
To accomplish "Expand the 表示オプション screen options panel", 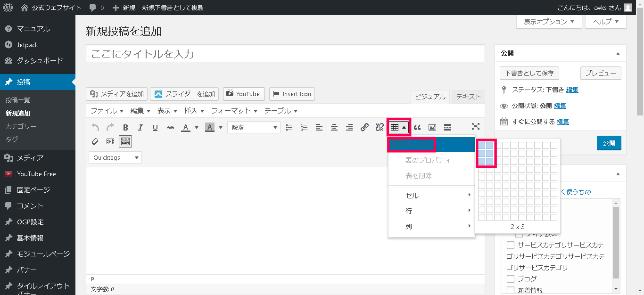I will click(x=549, y=22).
